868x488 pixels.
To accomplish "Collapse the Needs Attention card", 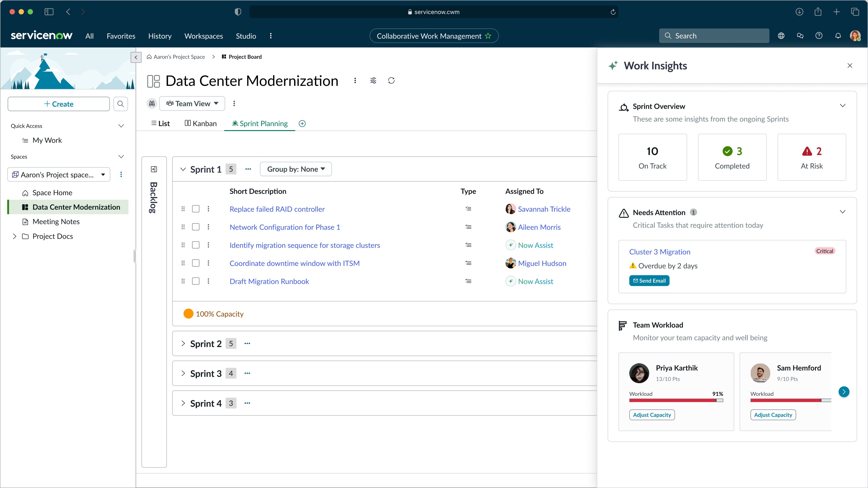I will (842, 212).
